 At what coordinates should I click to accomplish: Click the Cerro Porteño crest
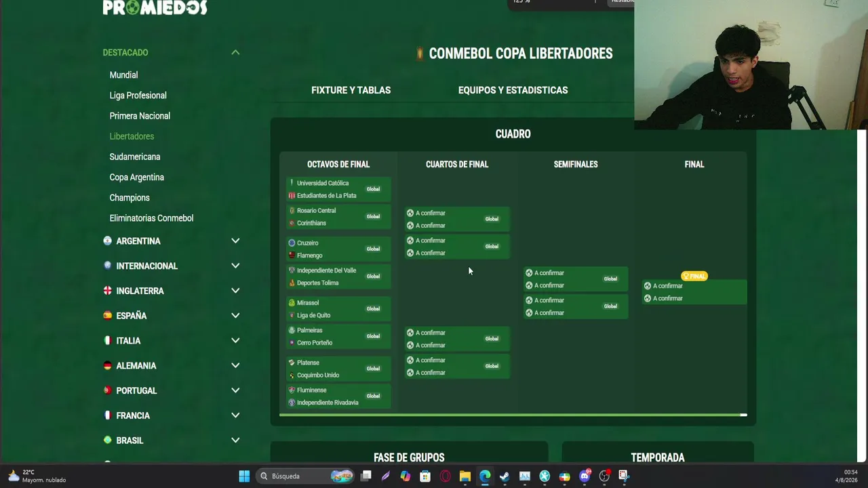[x=292, y=343]
